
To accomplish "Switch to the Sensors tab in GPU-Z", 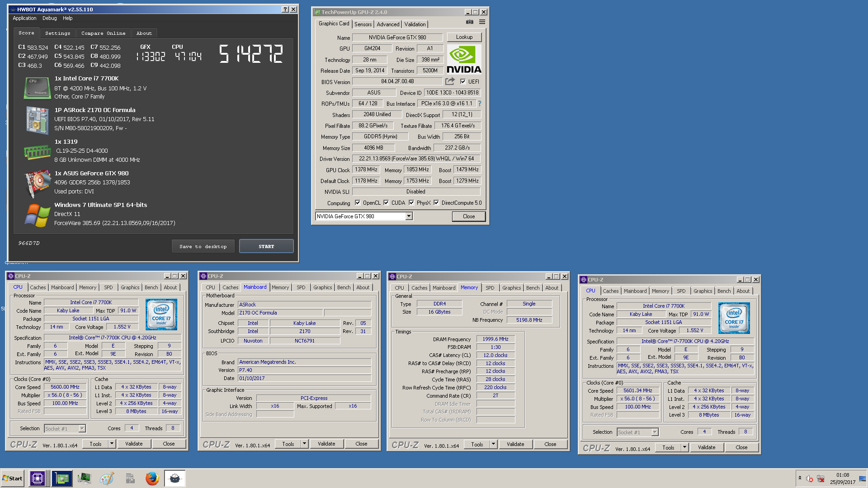I will (363, 24).
